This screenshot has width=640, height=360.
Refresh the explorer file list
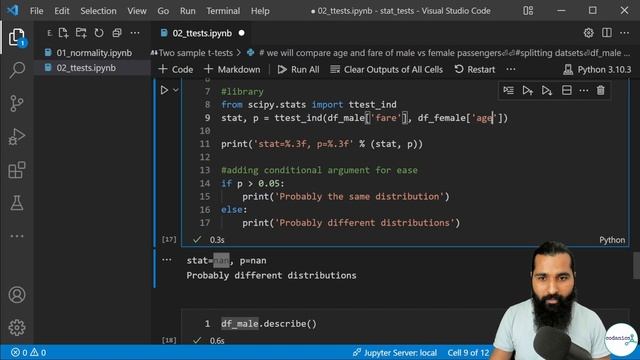point(99,33)
